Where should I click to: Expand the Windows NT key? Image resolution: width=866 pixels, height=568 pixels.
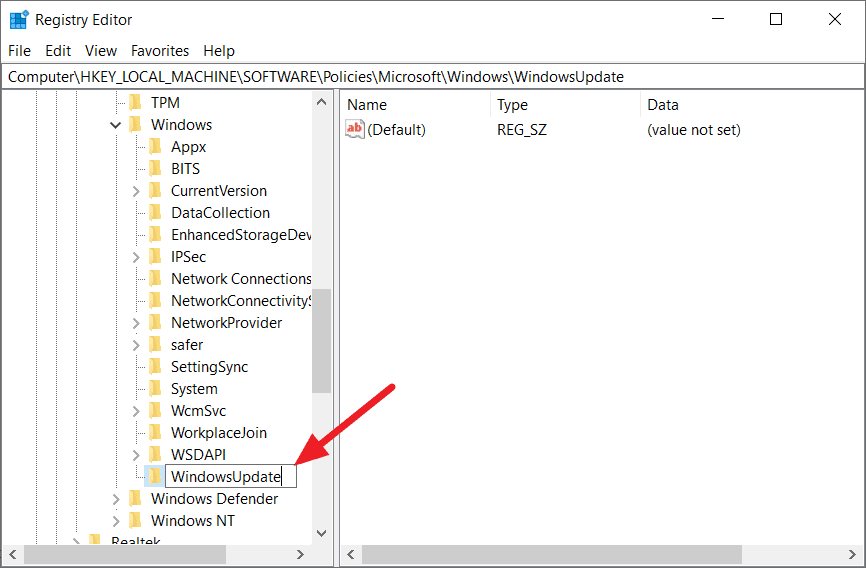pos(116,521)
